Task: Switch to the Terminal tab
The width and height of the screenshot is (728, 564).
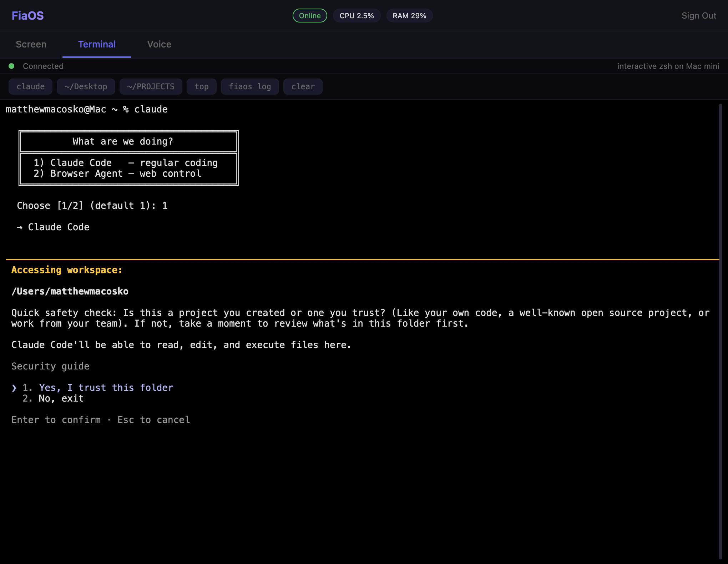Action: (x=97, y=44)
